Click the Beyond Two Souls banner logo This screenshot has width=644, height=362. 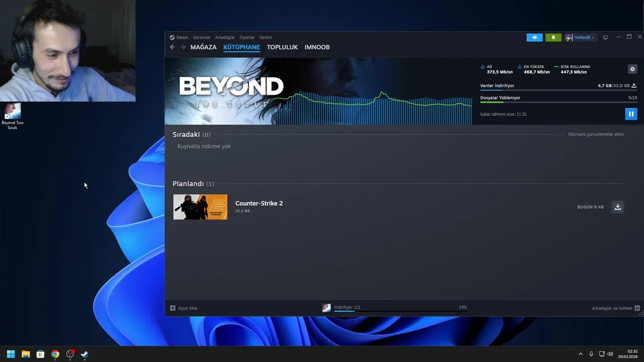pos(231,91)
